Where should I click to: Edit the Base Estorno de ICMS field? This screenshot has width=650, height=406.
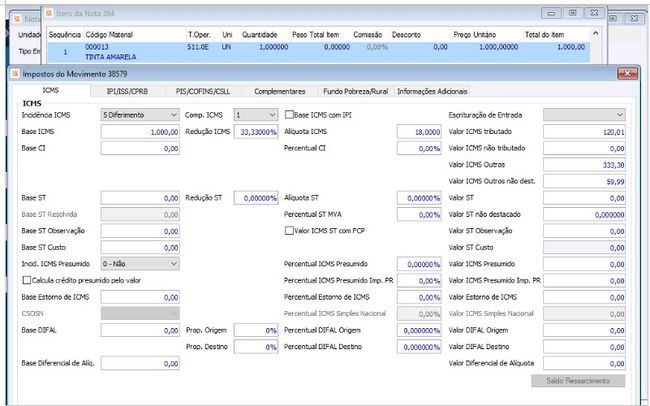[x=140, y=297]
